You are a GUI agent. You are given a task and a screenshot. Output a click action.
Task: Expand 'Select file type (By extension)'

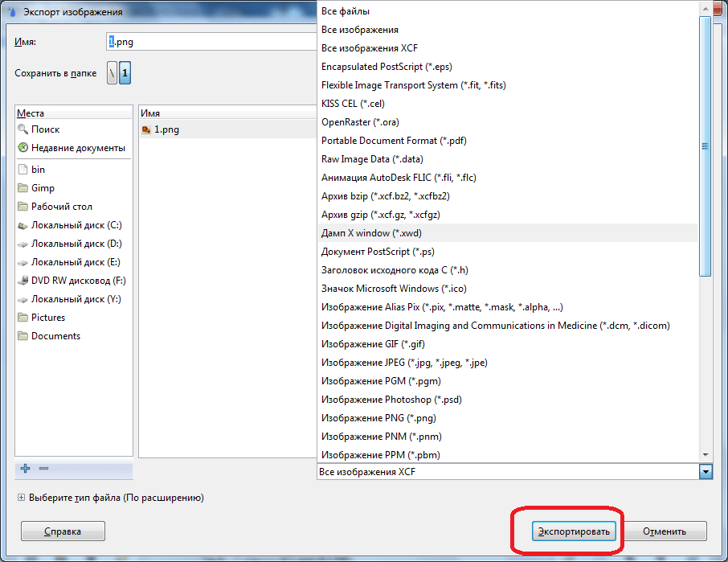pyautogui.click(x=21, y=498)
